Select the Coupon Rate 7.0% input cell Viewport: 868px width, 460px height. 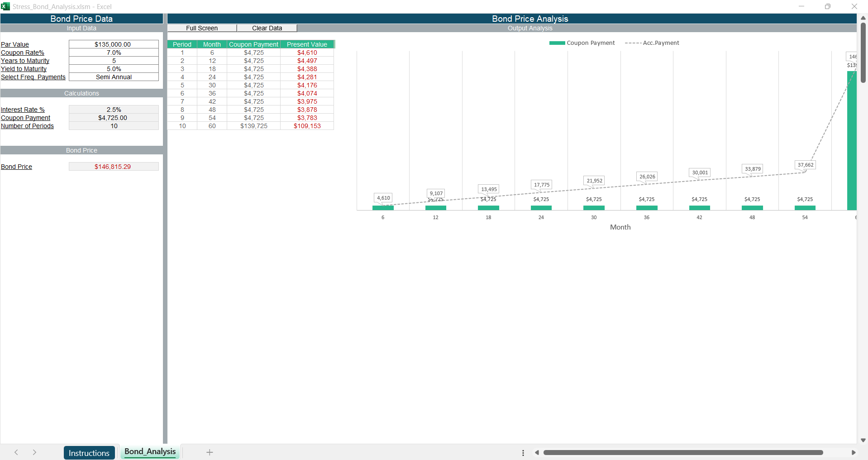coord(114,53)
